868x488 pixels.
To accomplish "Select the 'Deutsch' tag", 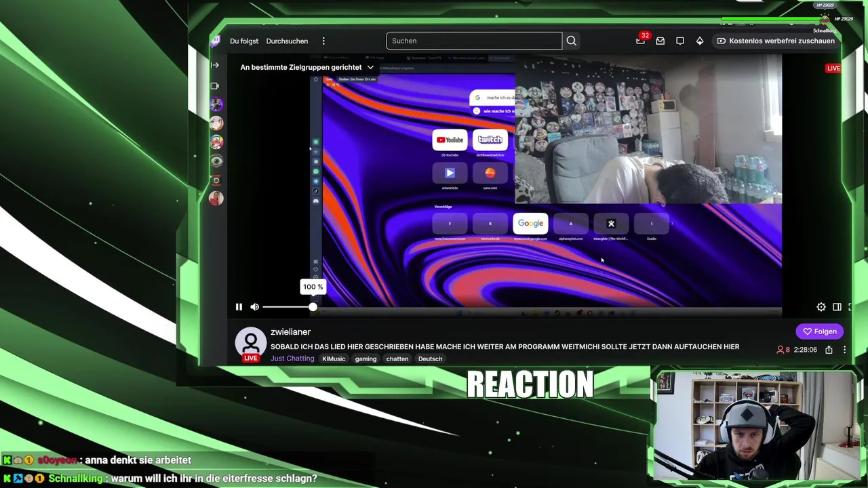I will click(430, 359).
